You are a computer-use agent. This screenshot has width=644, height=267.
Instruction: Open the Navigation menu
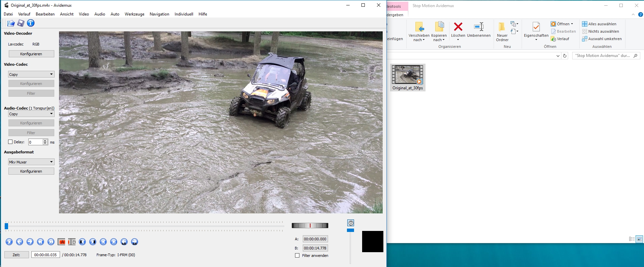159,14
